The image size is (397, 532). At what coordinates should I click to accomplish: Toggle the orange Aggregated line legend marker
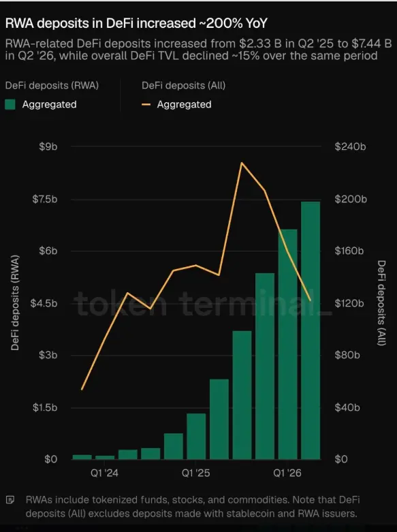click(146, 104)
